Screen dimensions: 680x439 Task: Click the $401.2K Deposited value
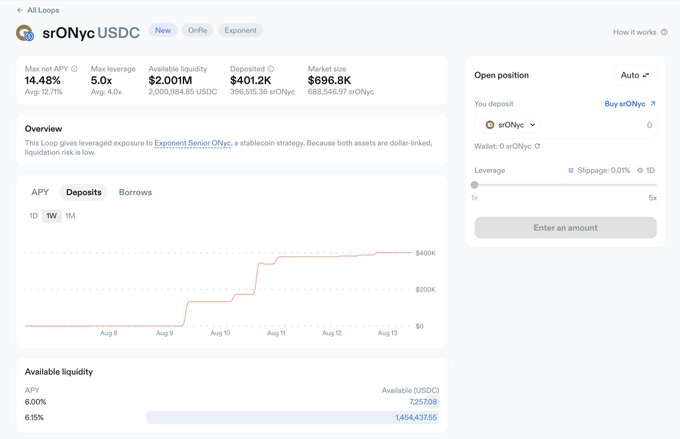(x=251, y=80)
